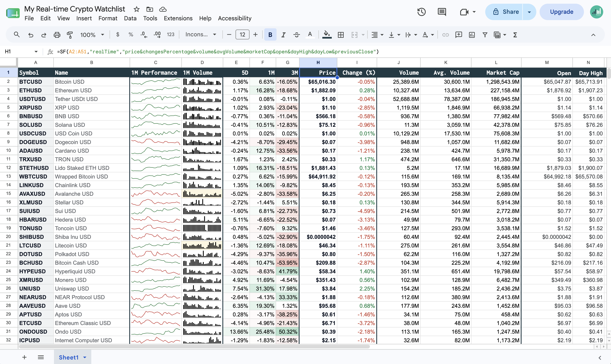Decrease font size with minus
This screenshot has height=364, width=611.
click(x=229, y=35)
